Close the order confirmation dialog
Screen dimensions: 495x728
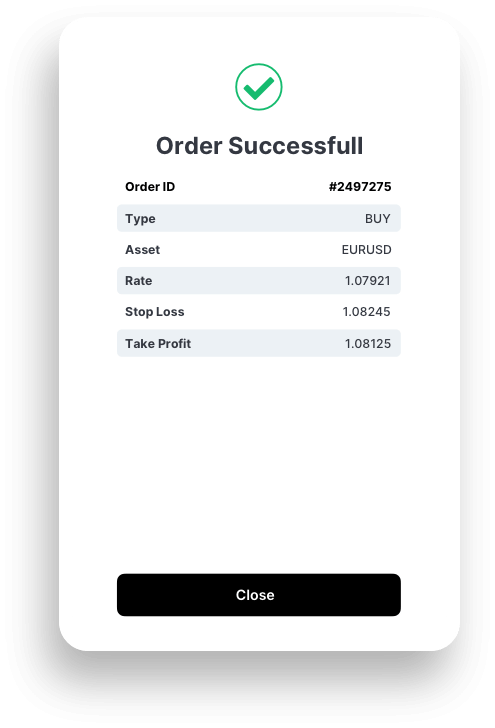click(259, 595)
